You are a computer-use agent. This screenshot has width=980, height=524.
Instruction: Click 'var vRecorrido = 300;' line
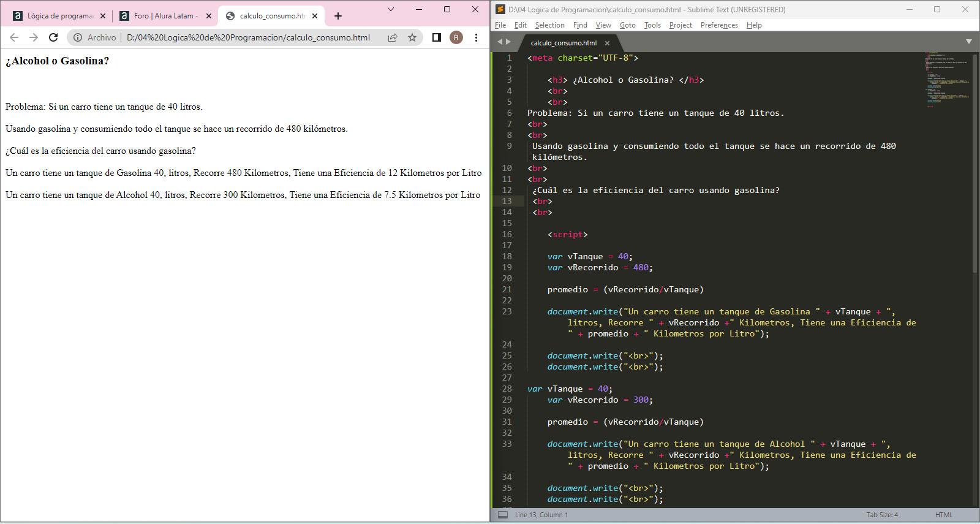(600, 400)
